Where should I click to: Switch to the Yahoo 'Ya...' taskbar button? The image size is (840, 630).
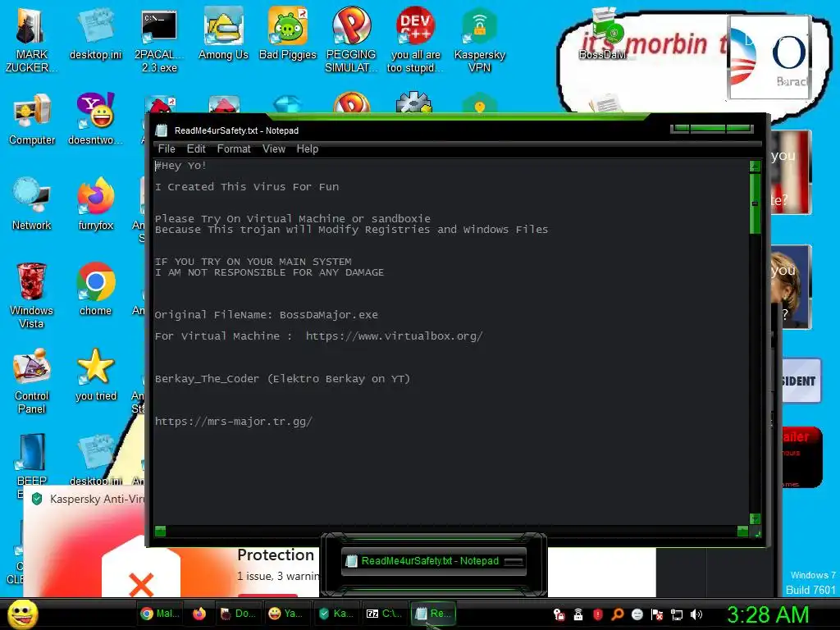[285, 614]
